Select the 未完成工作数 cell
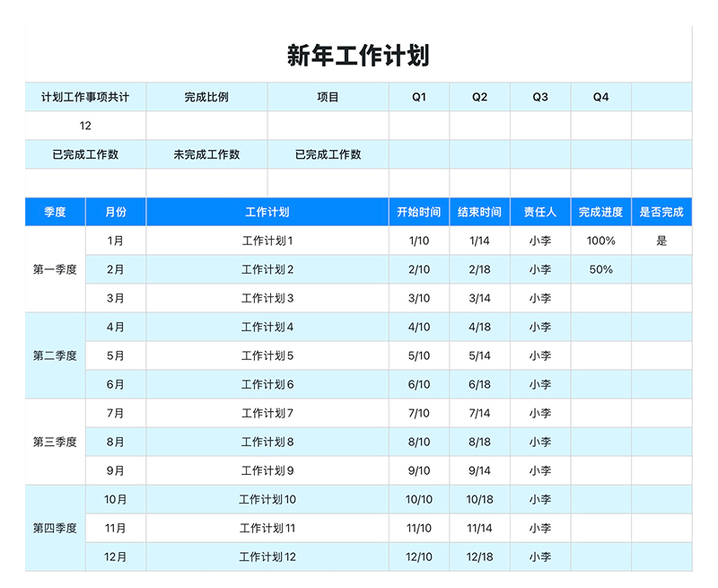 coord(206,154)
